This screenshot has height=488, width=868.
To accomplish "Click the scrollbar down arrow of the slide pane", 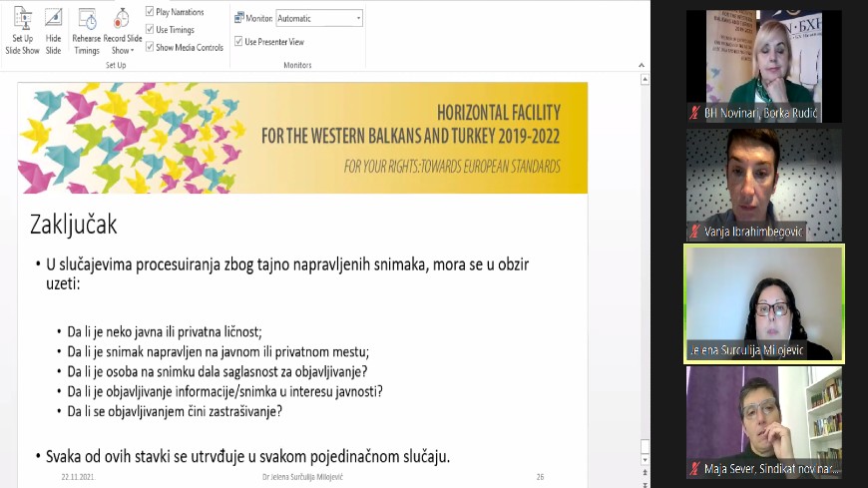I will click(x=644, y=460).
